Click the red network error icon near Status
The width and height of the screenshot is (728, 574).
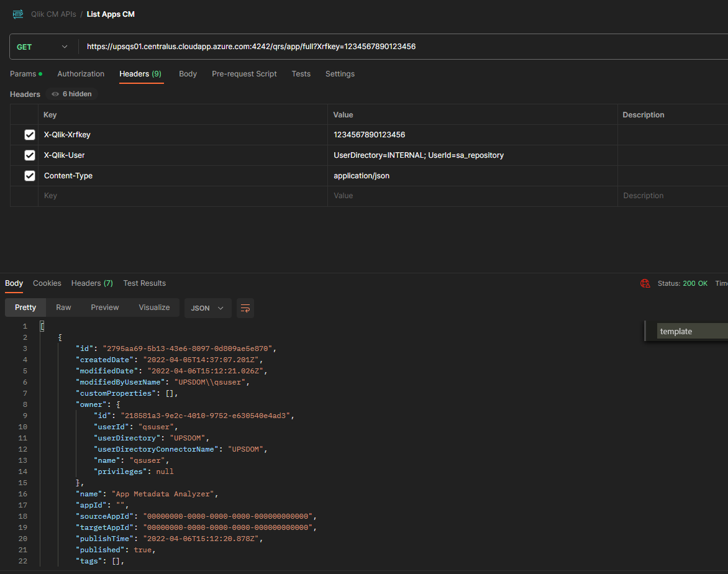click(645, 283)
